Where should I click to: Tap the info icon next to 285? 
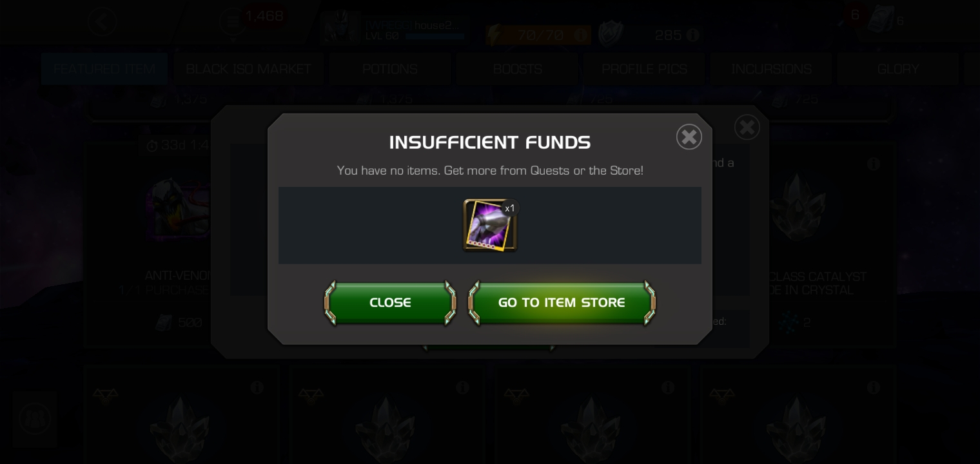coord(693,35)
